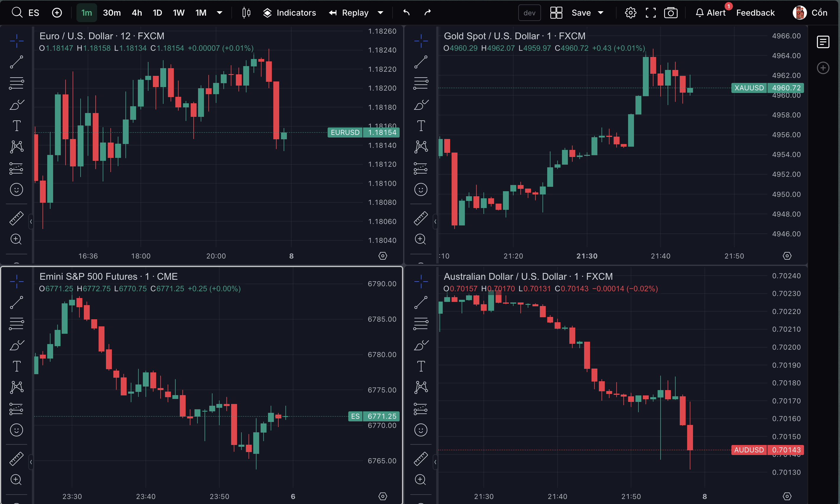Select the Trend Line drawing tool
Viewport: 840px width, 504px height.
pos(16,62)
